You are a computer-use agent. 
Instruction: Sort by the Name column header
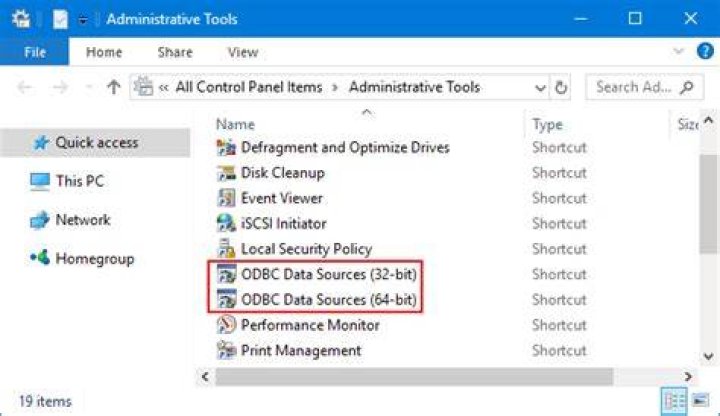(235, 124)
